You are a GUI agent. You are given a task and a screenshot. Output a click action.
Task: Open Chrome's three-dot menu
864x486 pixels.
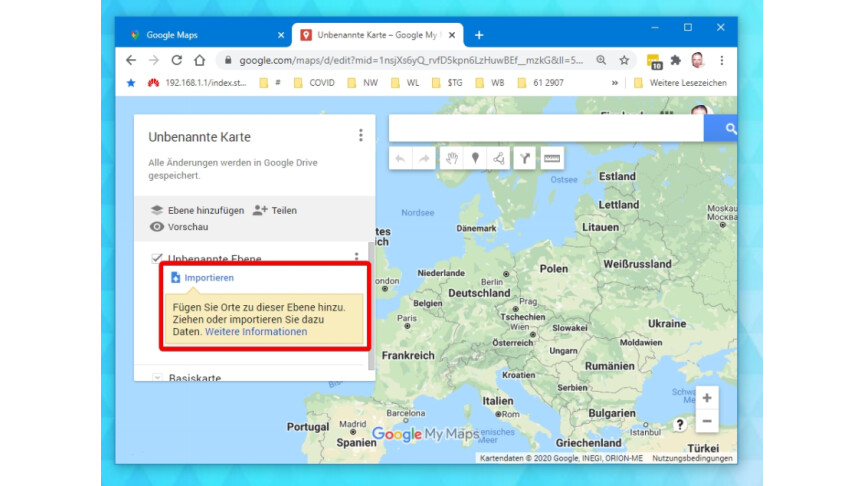click(x=721, y=60)
